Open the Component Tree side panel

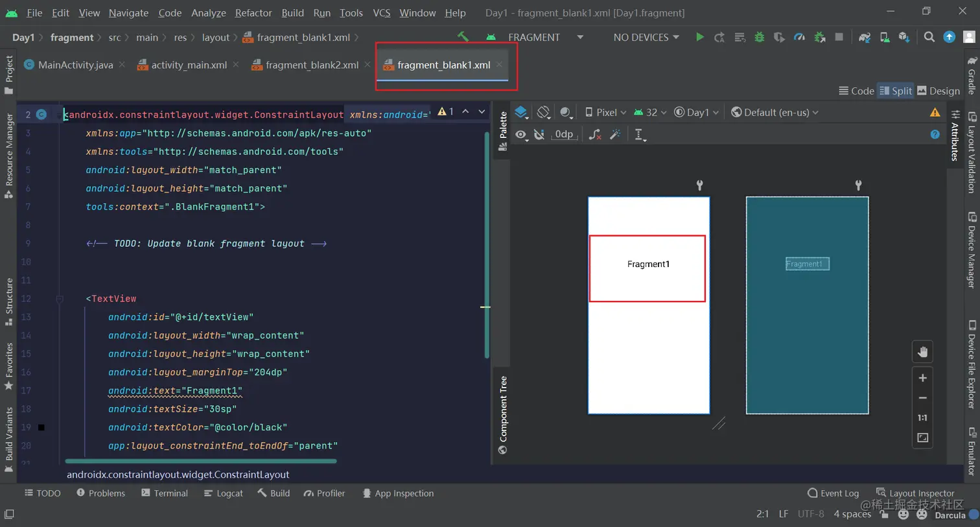[503, 415]
